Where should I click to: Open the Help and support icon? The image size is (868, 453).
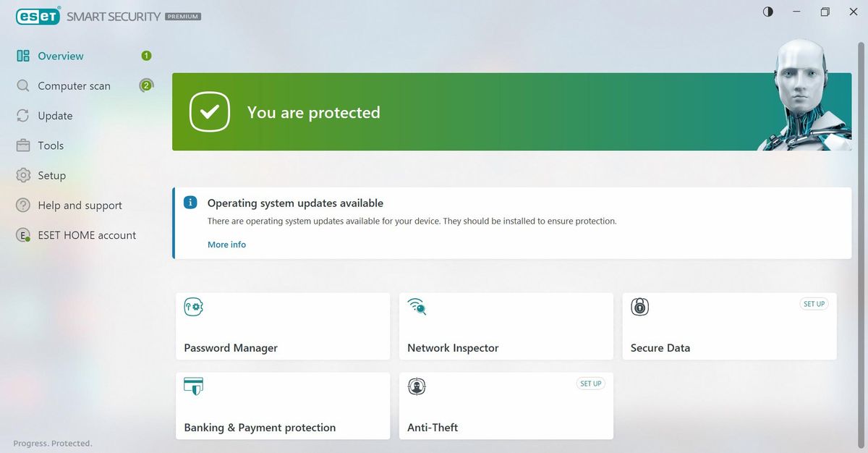coord(22,205)
